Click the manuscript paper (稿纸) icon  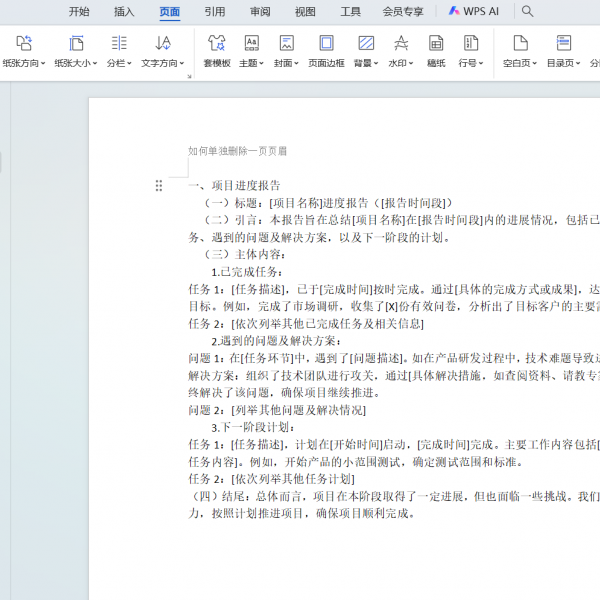tap(436, 43)
